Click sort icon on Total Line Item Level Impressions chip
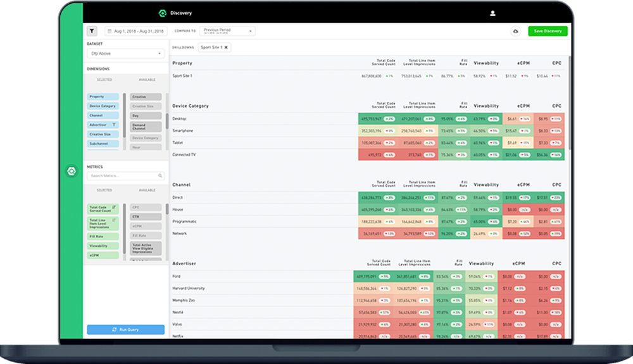The width and height of the screenshot is (633, 364). pyautogui.click(x=114, y=220)
